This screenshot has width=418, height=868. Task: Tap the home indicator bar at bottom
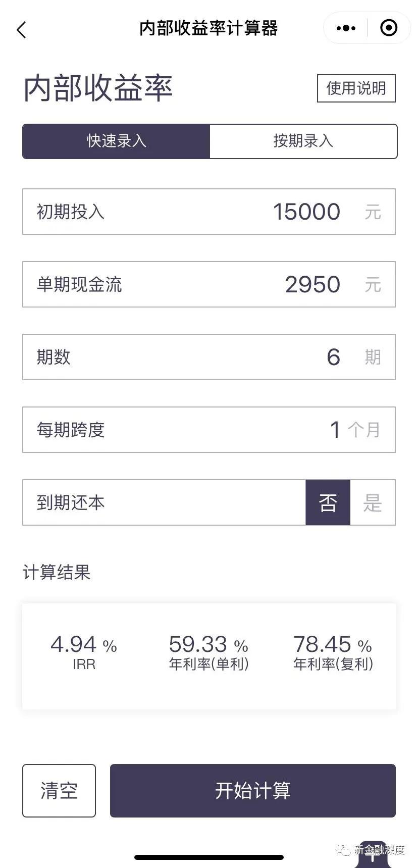[209, 857]
